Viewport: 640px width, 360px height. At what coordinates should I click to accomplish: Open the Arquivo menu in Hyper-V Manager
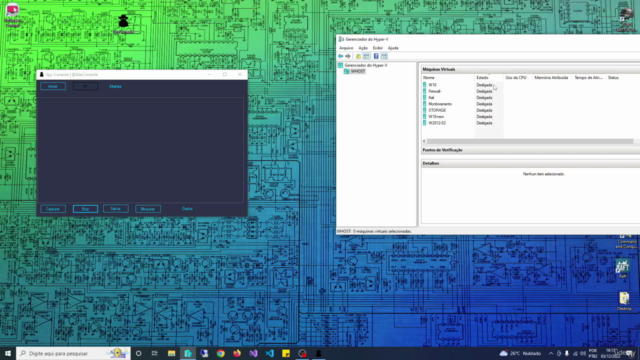[x=346, y=48]
